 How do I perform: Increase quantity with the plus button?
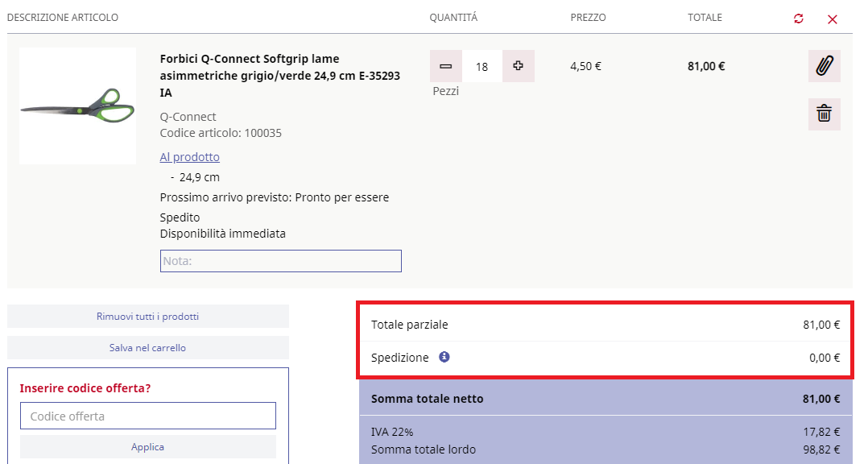pos(519,66)
